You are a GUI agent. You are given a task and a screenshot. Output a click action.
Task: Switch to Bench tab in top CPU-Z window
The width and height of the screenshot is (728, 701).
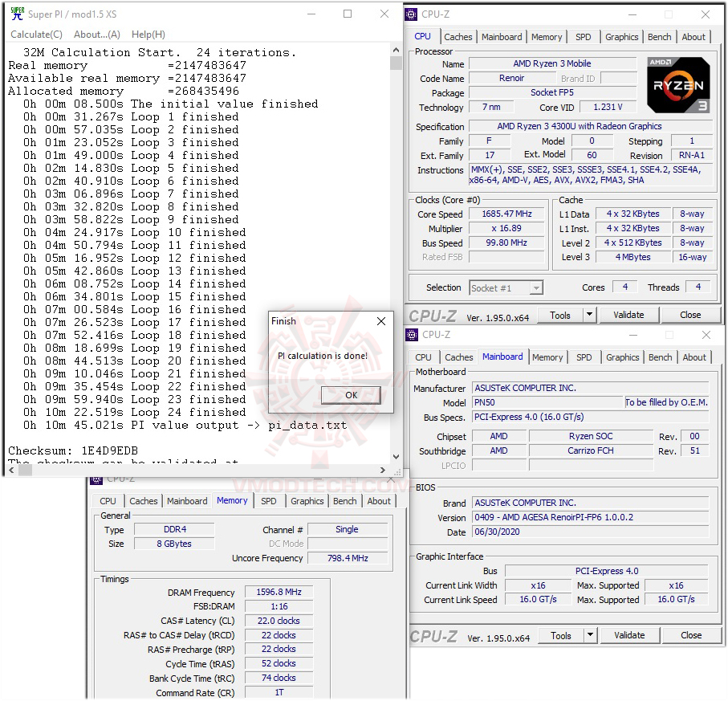[659, 37]
